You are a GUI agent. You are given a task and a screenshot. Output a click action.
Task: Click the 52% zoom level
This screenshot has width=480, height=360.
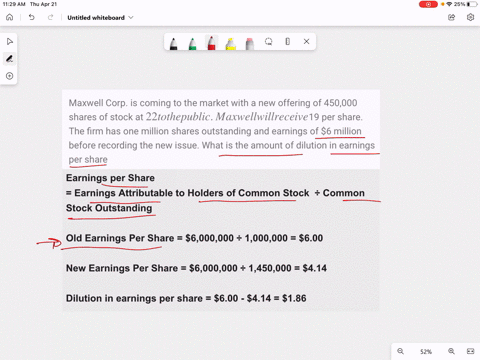pos(426,352)
